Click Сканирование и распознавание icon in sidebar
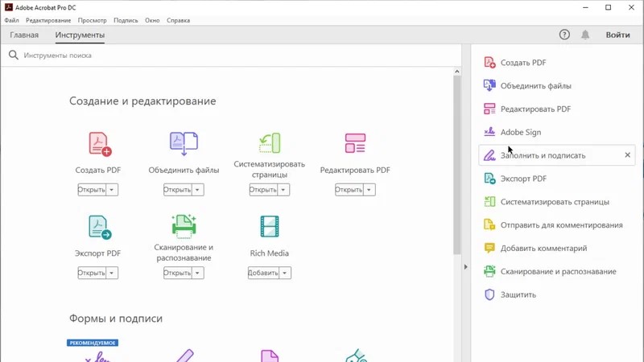 pyautogui.click(x=489, y=271)
